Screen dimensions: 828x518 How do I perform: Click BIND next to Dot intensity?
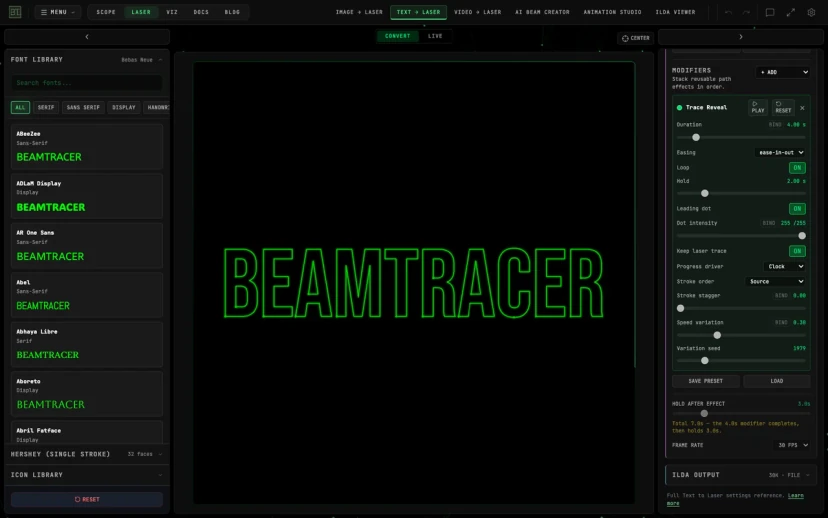tap(769, 223)
